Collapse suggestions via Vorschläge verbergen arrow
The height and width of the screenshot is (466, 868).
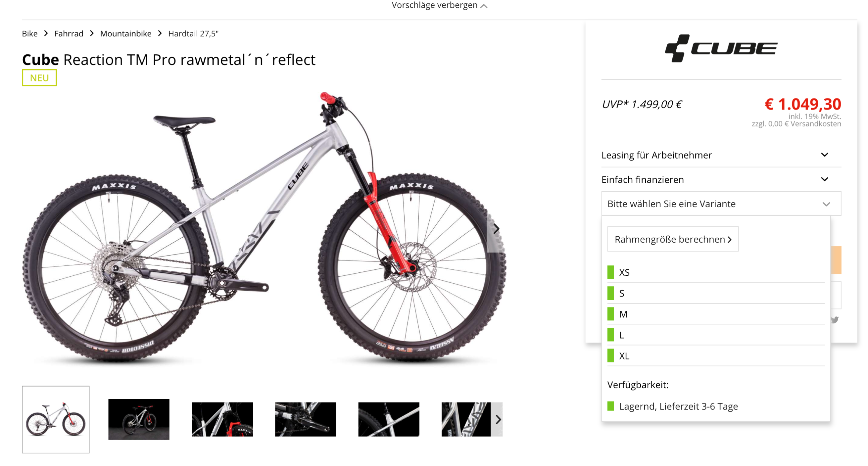pos(483,6)
